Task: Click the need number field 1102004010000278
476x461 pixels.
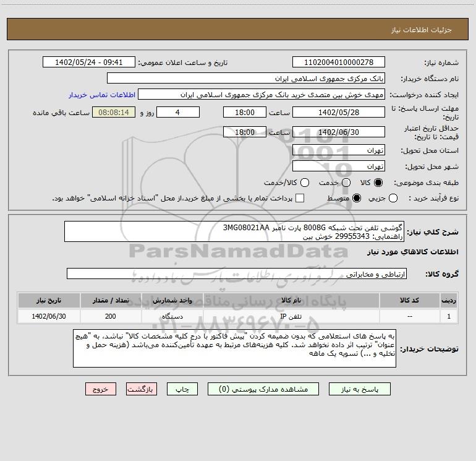Action: coord(339,62)
